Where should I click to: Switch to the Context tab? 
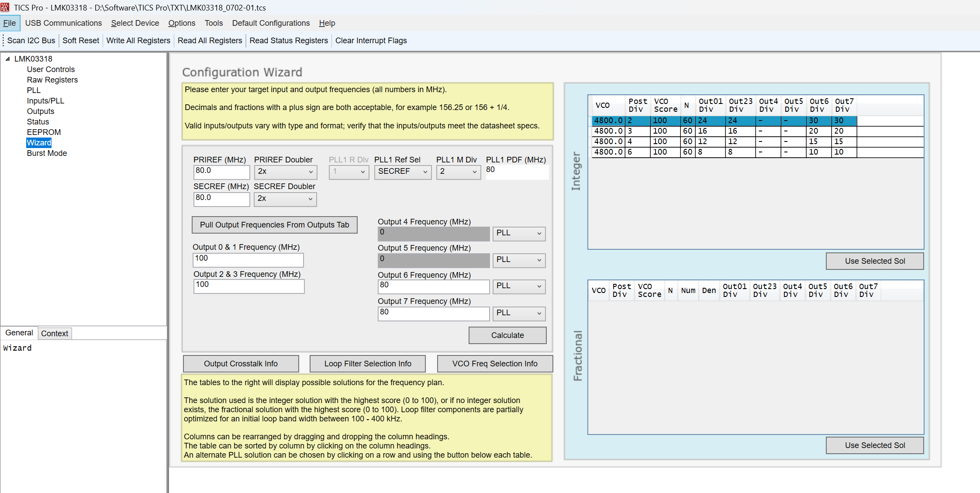pyautogui.click(x=55, y=334)
